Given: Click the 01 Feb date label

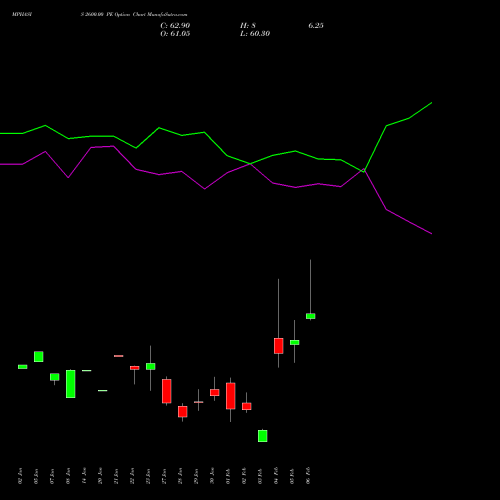Looking at the screenshot, I should [x=228, y=476].
